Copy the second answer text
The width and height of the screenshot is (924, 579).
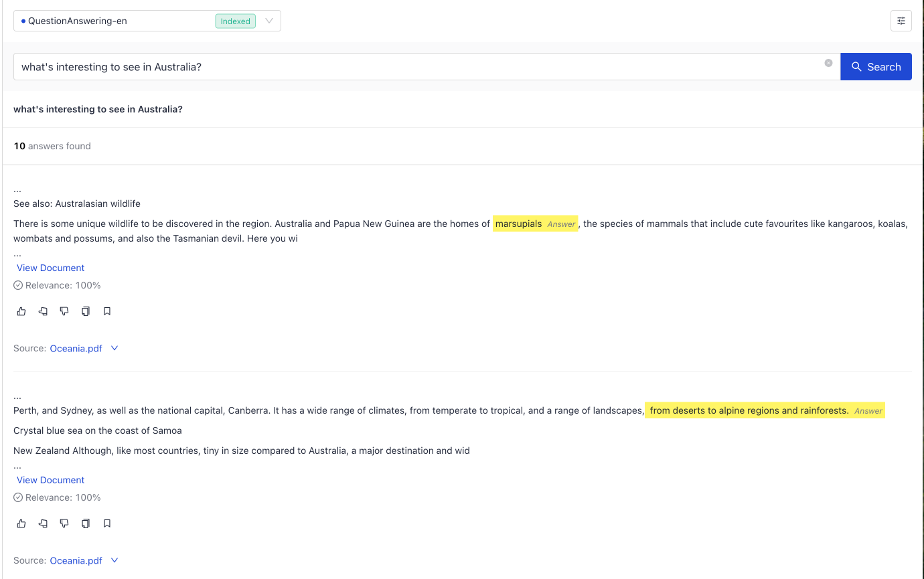pyautogui.click(x=86, y=523)
